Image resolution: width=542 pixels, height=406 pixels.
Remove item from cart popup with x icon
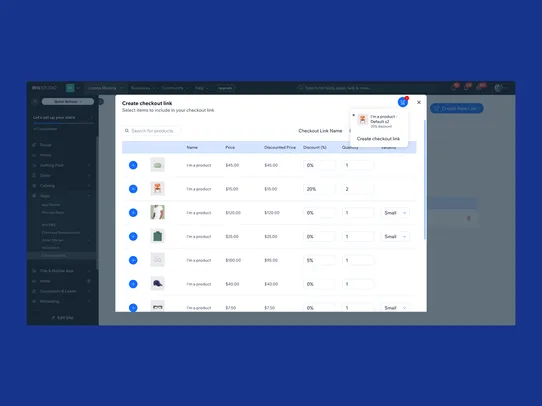tap(353, 115)
